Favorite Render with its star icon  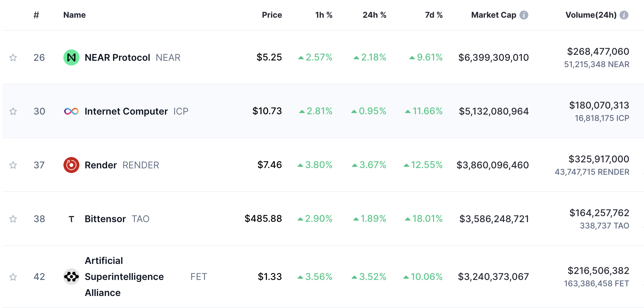(13, 165)
